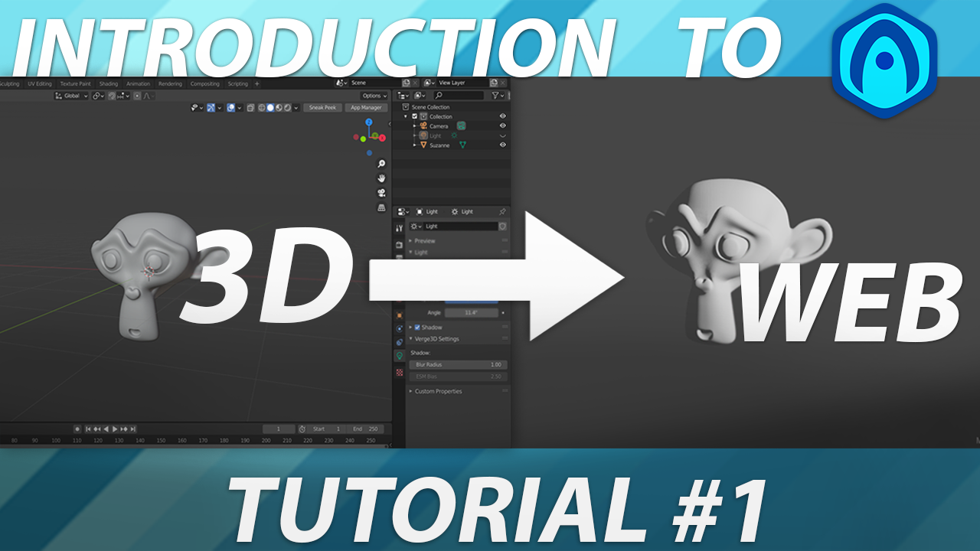Switch to the UV Editing workspace tab
The height and width of the screenshot is (551, 980).
pyautogui.click(x=39, y=83)
